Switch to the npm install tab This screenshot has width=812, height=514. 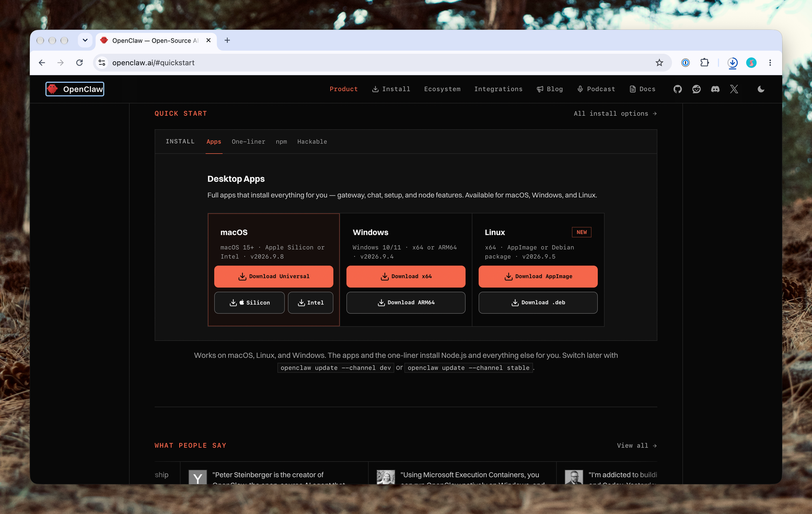click(x=282, y=142)
